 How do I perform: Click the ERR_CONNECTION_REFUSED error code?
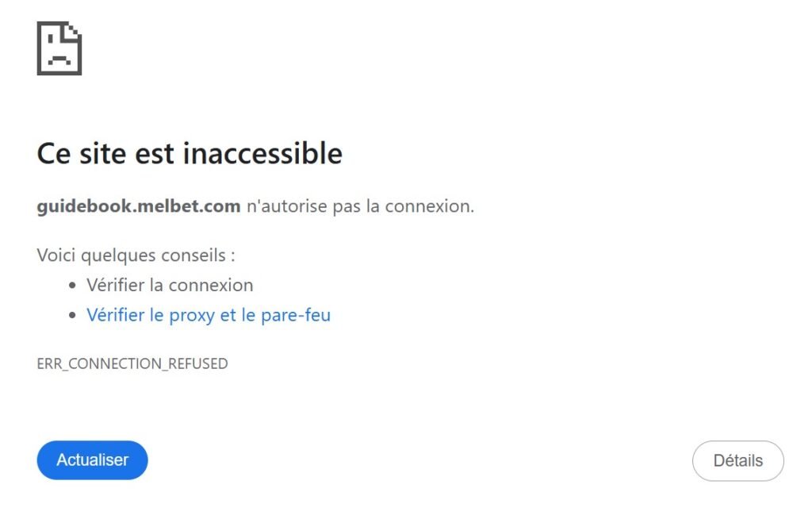132,363
